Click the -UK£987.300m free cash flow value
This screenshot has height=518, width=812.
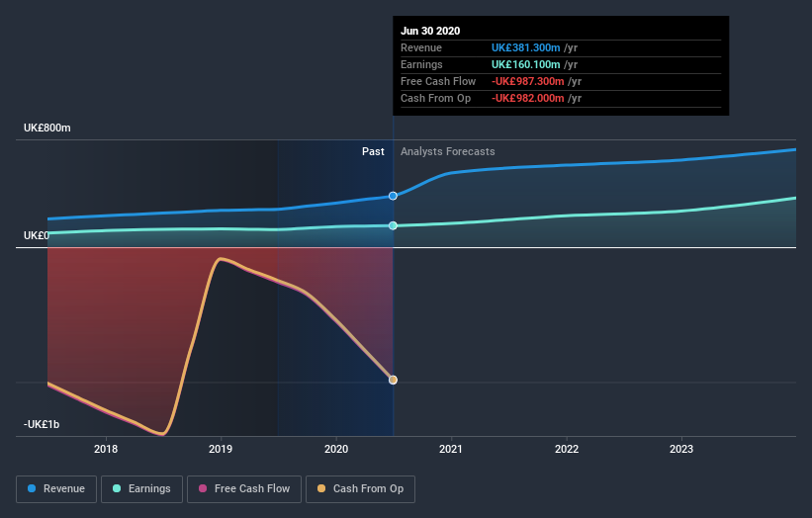pyautogui.click(x=528, y=81)
